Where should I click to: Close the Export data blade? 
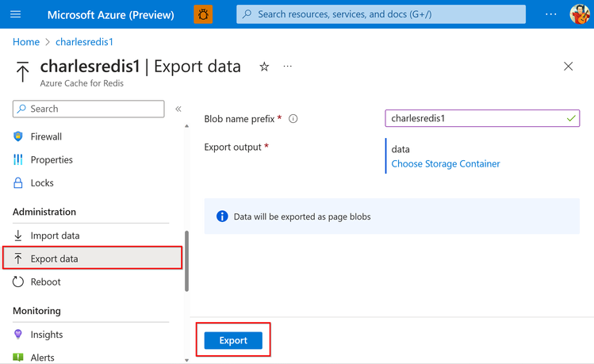pyautogui.click(x=568, y=67)
